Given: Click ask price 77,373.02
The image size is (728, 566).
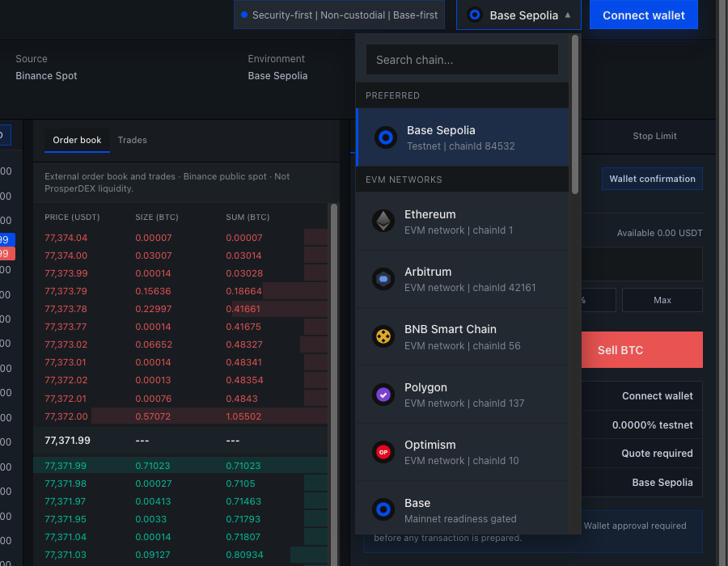Looking at the screenshot, I should 66,344.
